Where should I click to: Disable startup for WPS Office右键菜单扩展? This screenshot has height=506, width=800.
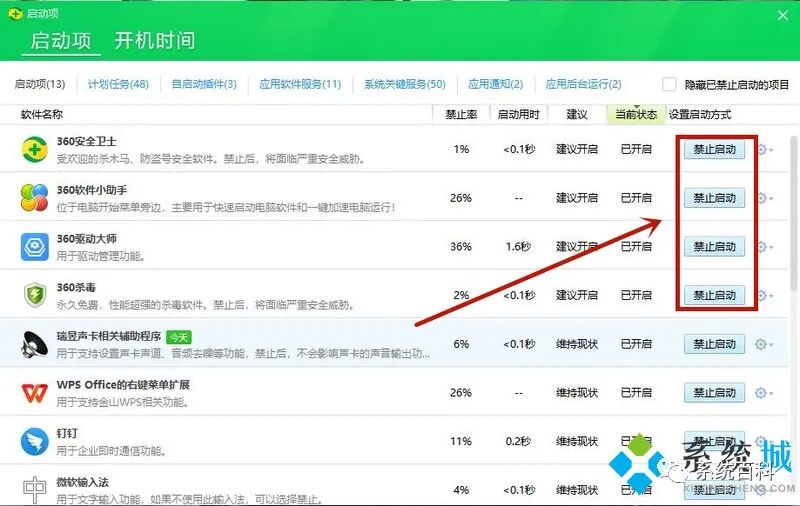[714, 393]
